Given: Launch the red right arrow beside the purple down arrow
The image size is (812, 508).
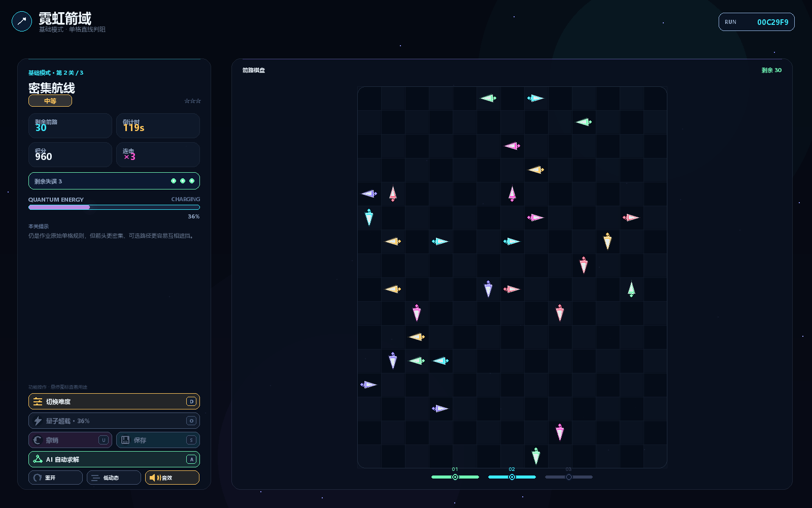Looking at the screenshot, I should (512, 289).
